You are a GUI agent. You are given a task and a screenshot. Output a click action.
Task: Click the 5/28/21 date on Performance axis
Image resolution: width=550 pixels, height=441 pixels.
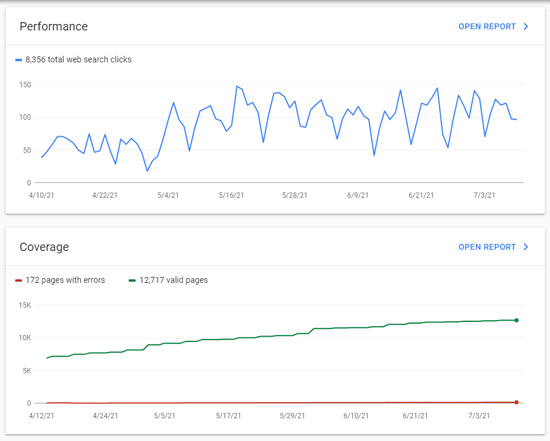coord(295,195)
